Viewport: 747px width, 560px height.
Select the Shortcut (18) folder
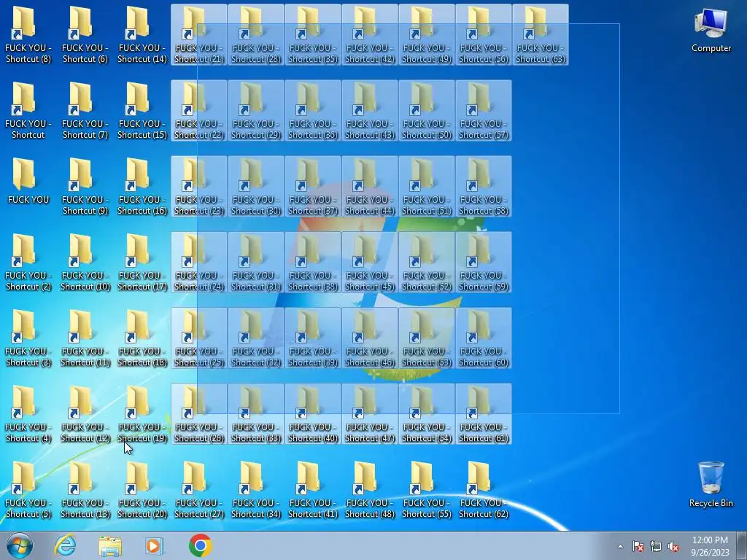(142, 338)
